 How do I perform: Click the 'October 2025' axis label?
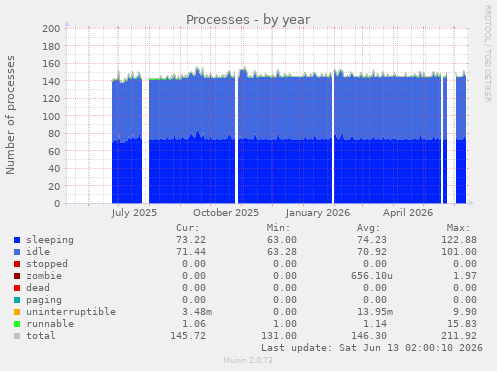(226, 213)
